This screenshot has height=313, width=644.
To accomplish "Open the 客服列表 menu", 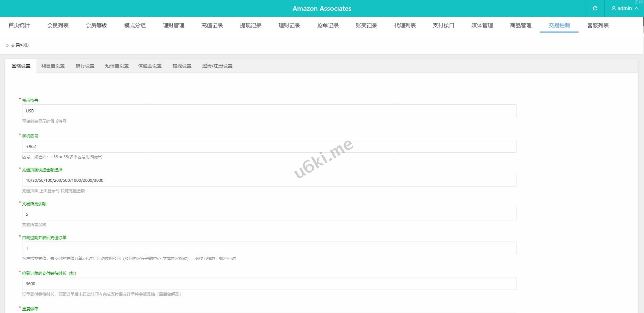I will pos(598,25).
